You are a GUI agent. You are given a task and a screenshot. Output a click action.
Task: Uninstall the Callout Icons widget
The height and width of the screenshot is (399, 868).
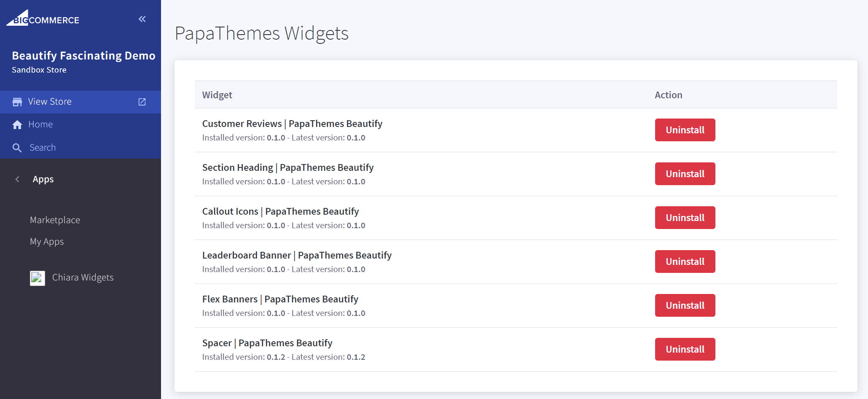pos(685,218)
